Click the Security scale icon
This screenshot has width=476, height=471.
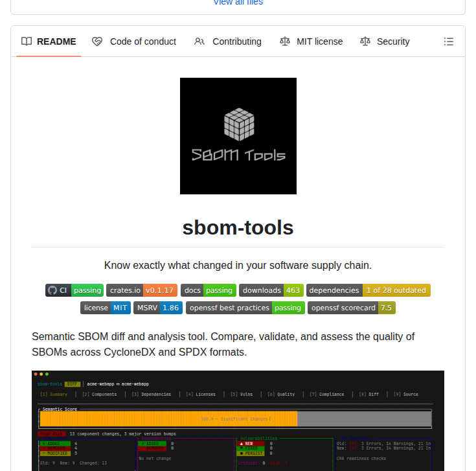(x=365, y=41)
